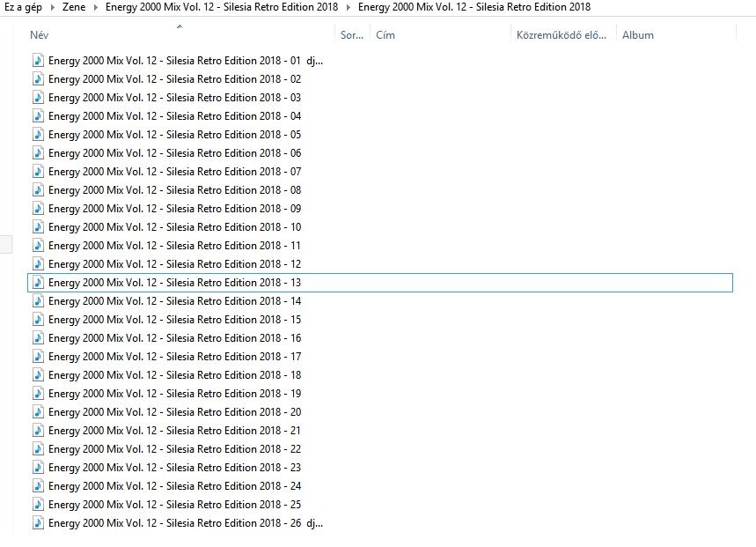Click the music file icon of track 12
The image size is (756, 547).
[x=38, y=264]
